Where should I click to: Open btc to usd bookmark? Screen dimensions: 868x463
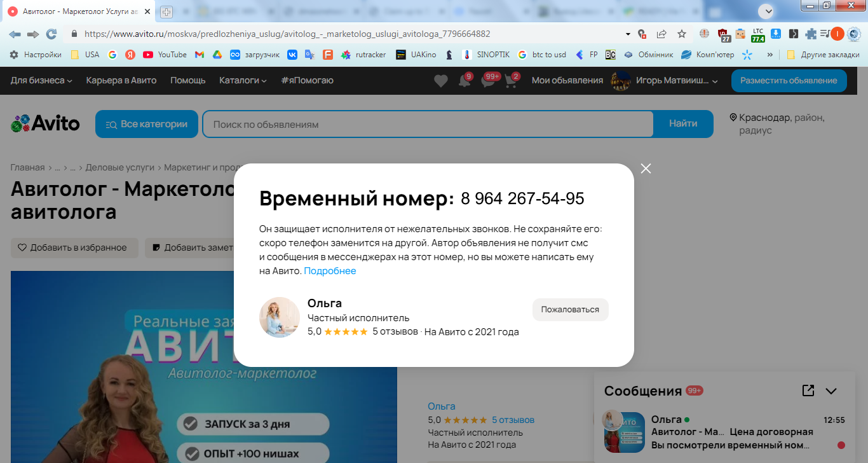pyautogui.click(x=542, y=55)
